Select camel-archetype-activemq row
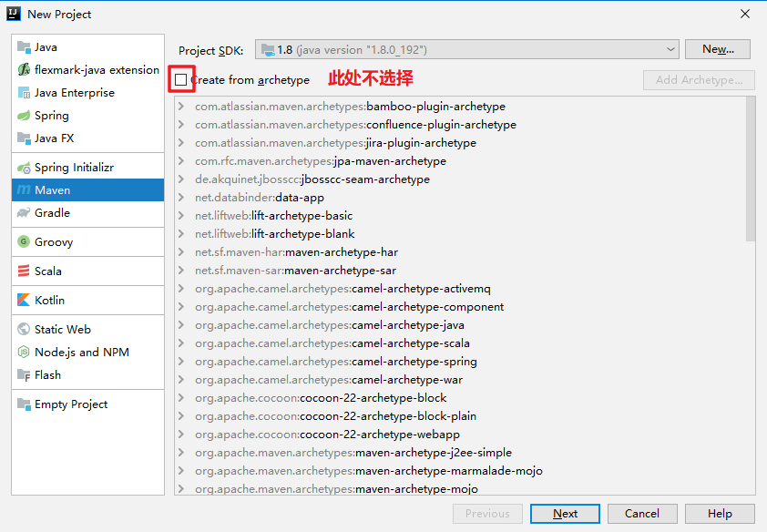This screenshot has width=767, height=532. point(460,289)
